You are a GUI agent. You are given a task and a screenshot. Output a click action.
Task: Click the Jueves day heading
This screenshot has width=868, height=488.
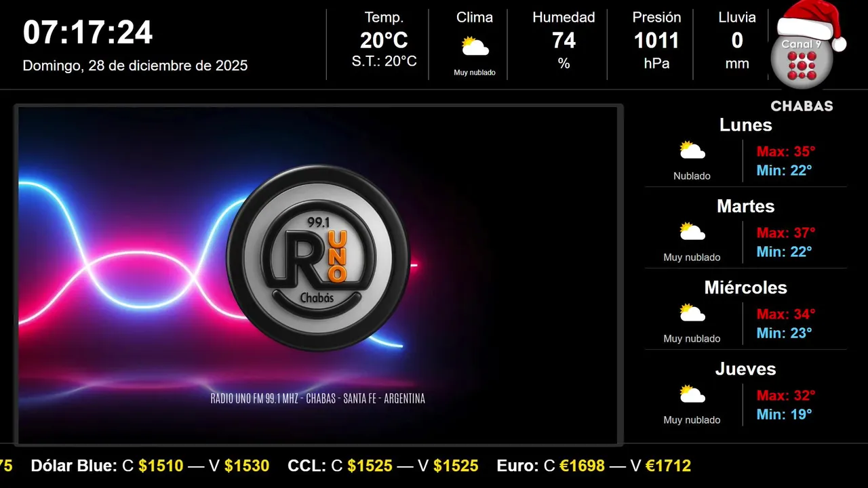[x=745, y=369]
